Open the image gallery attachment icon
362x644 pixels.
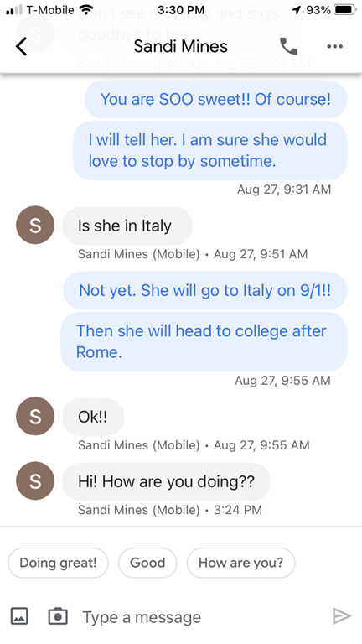[19, 616]
